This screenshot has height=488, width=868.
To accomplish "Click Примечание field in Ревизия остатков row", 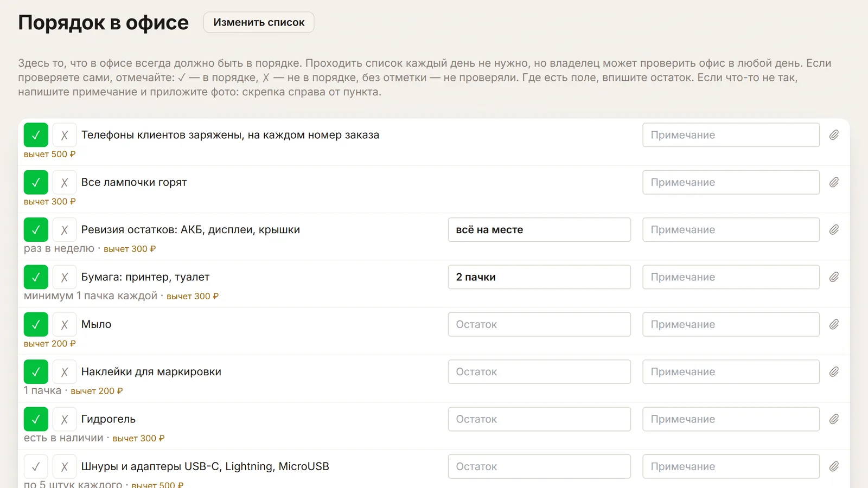I will tap(731, 229).
